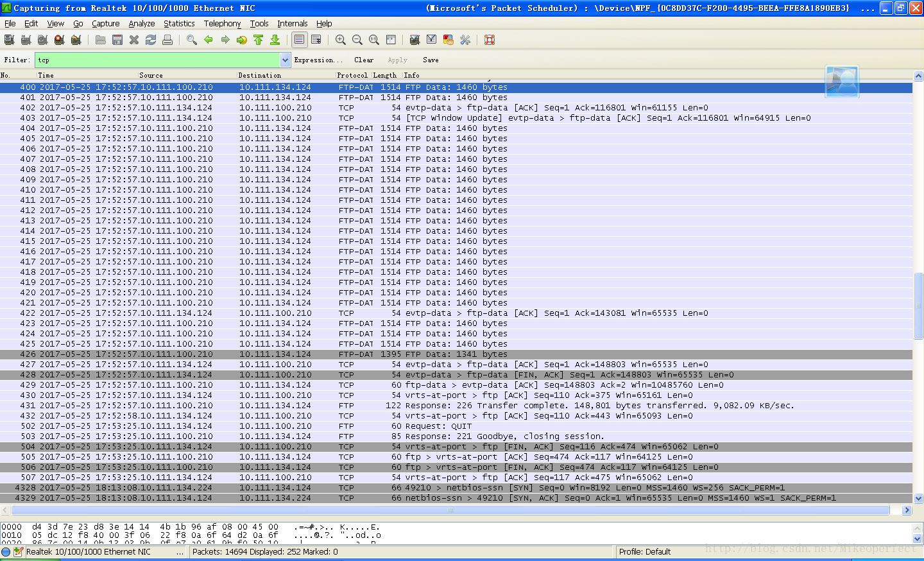Open expert info status circle
This screenshot has width=924, height=561.
6,551
